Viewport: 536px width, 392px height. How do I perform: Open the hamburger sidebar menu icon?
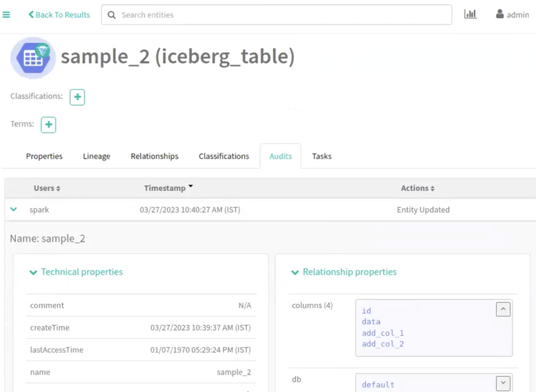pyautogui.click(x=6, y=15)
